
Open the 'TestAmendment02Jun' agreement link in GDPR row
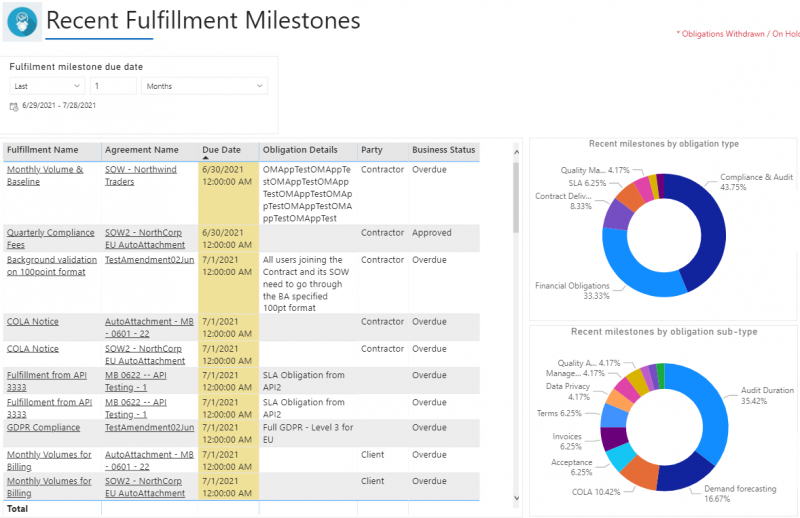[x=149, y=427]
